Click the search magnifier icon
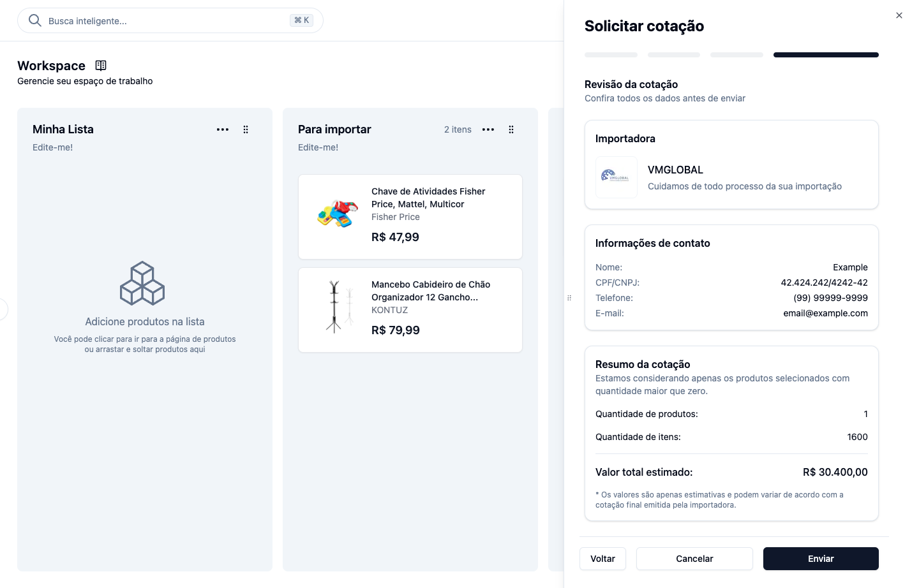 (x=35, y=20)
